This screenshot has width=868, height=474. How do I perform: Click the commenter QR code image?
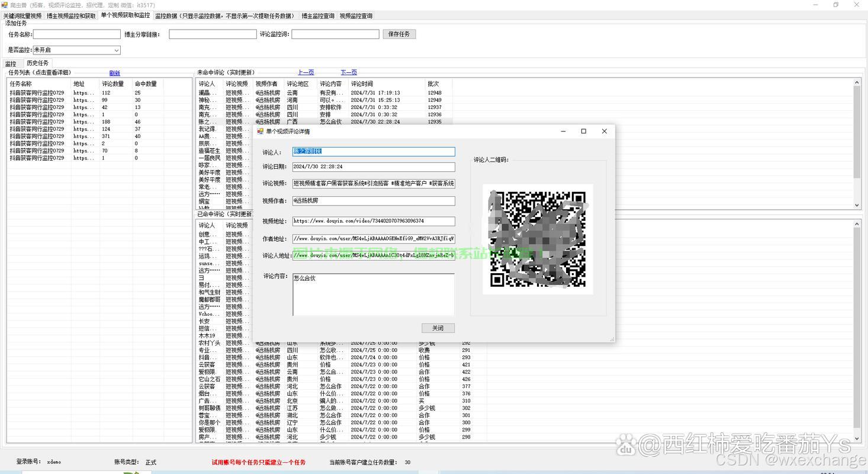tap(538, 239)
